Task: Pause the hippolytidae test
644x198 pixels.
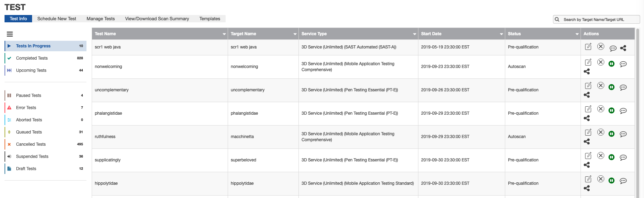Action: [612, 181]
